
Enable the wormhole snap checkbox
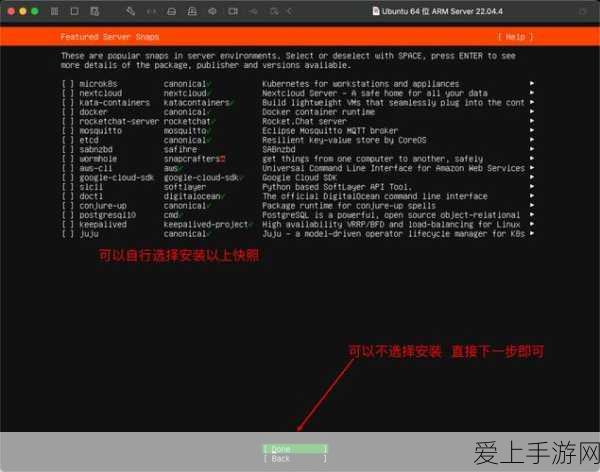coord(68,159)
